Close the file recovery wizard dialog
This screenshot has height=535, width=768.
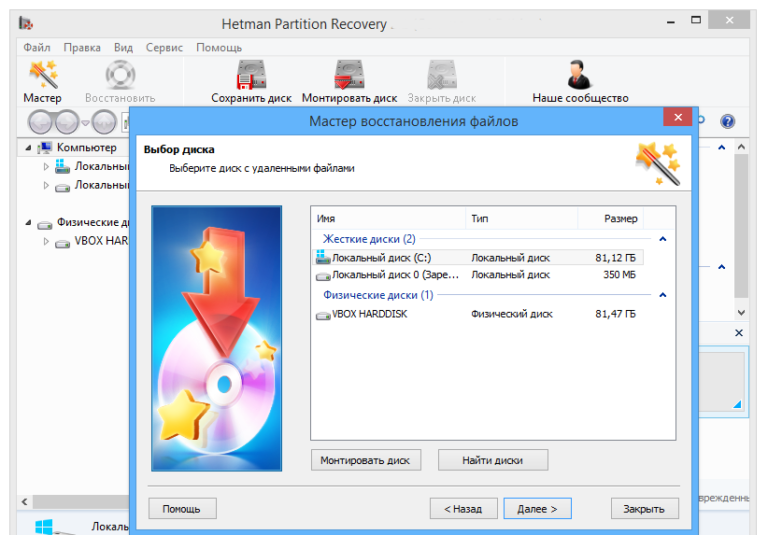[x=677, y=118]
